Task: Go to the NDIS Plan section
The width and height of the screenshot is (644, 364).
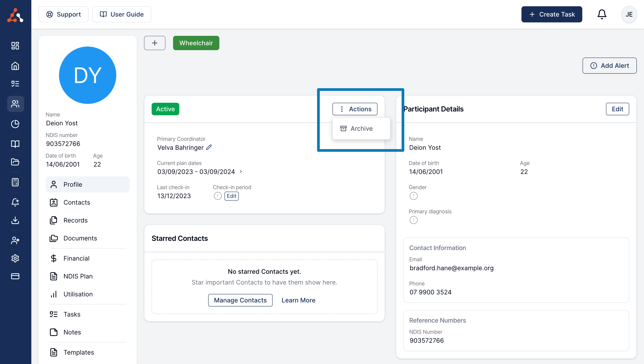Action: (78, 276)
